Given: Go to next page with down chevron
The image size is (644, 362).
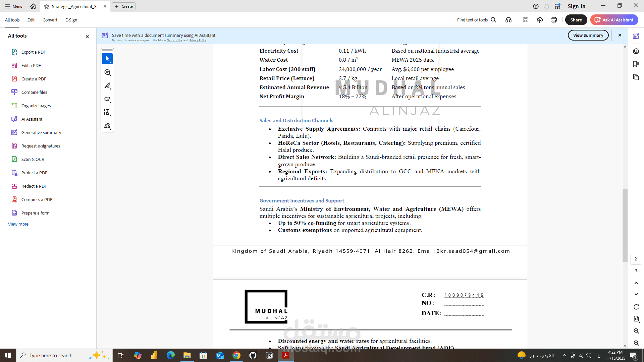Looking at the screenshot, I should coord(636,294).
